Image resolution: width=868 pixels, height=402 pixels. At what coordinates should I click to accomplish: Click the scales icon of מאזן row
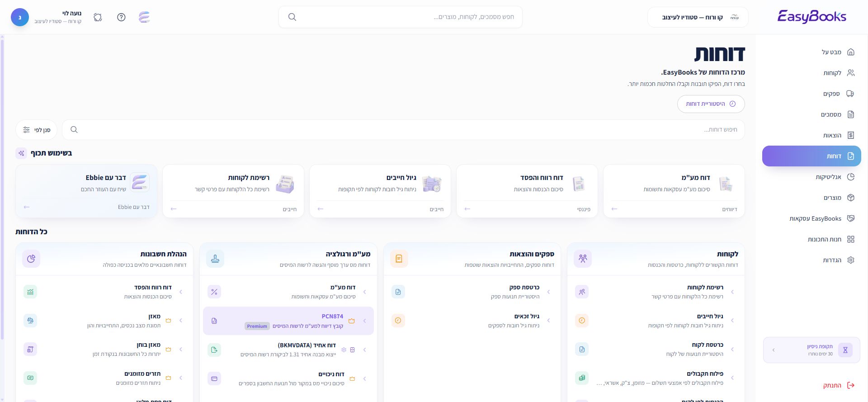pos(30,321)
